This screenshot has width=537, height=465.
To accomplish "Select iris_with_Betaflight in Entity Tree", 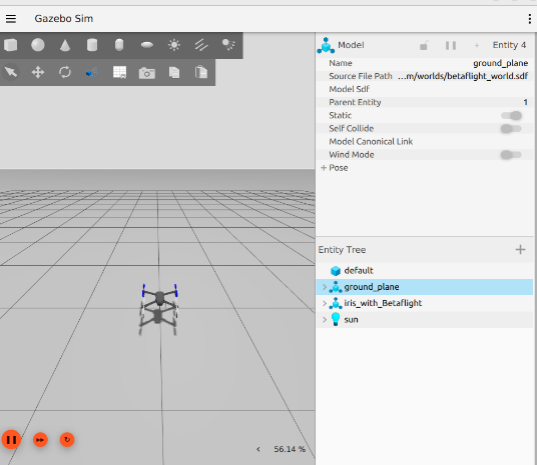I will tap(425, 303).
